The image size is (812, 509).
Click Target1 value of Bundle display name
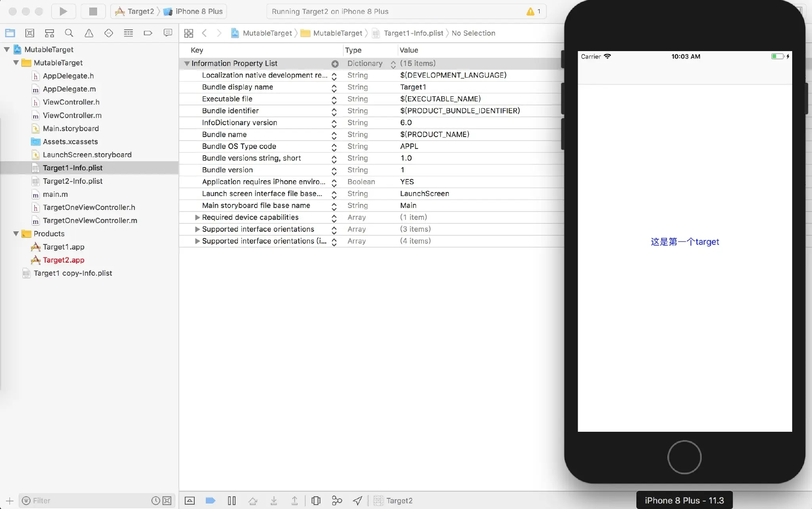413,87
